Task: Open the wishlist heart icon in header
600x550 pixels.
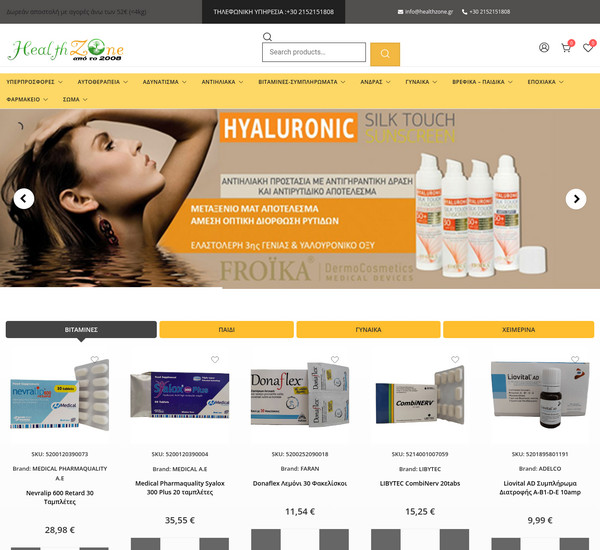Action: 587,48
